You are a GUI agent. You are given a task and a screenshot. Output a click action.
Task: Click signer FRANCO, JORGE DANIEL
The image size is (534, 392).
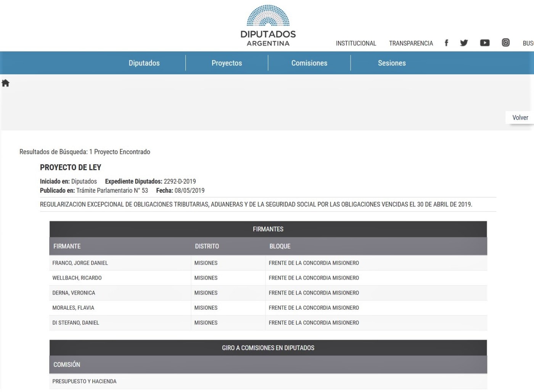pos(80,263)
